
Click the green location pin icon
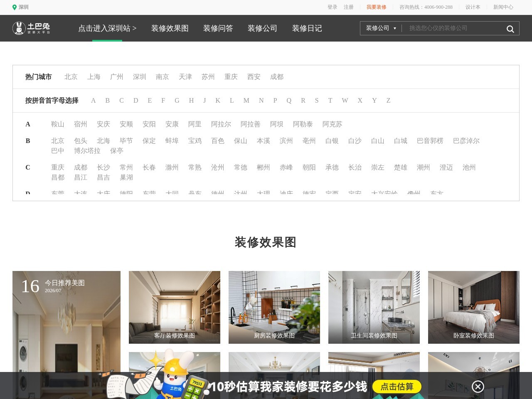(x=15, y=7)
